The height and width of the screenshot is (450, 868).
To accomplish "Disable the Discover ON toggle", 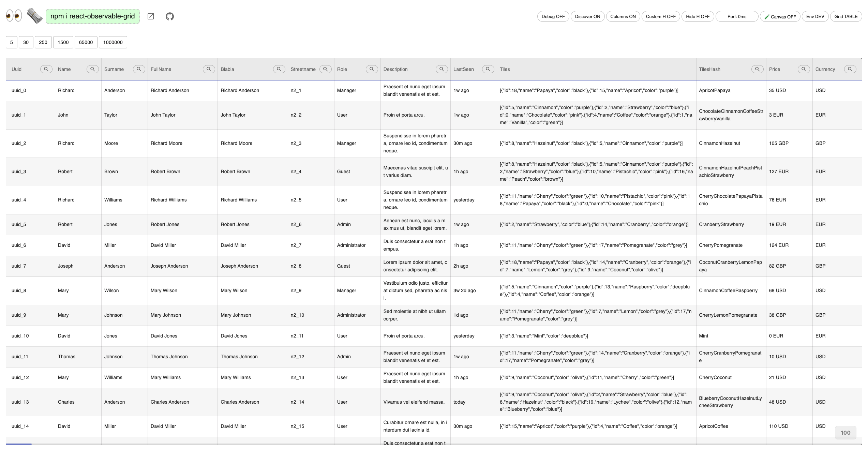I will pos(587,16).
